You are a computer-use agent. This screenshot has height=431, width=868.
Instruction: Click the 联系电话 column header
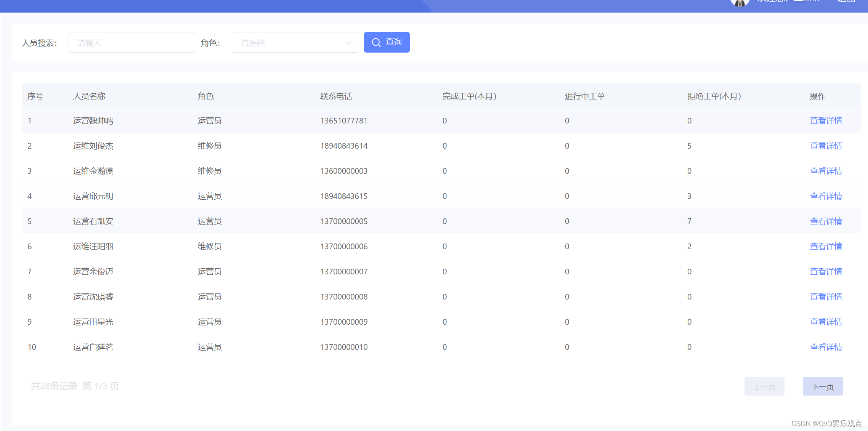(x=336, y=96)
